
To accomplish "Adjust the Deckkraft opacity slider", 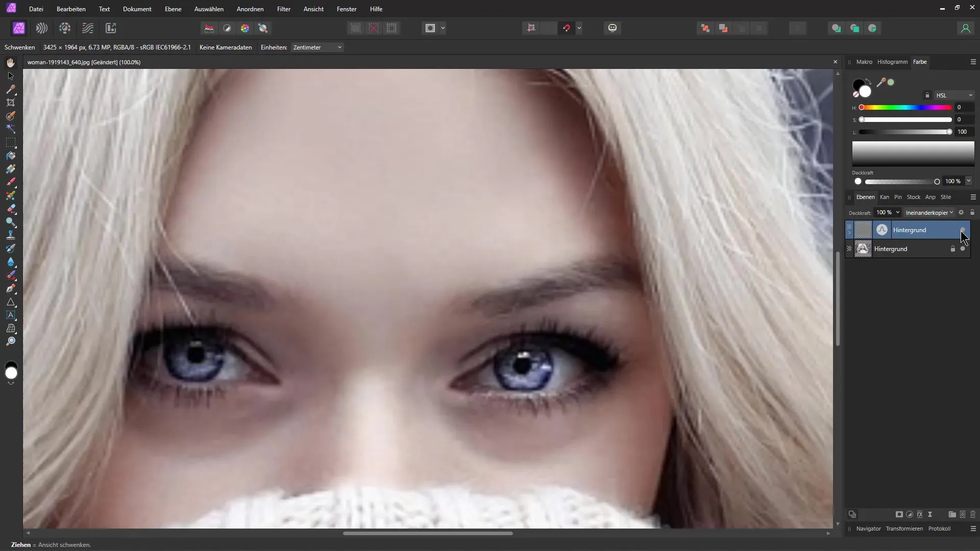I will click(936, 181).
